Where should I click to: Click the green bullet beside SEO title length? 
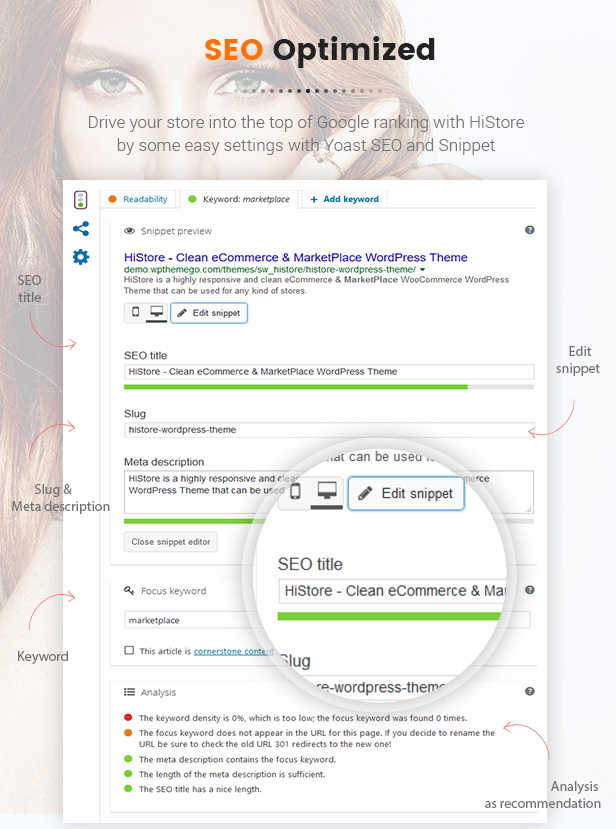point(128,788)
